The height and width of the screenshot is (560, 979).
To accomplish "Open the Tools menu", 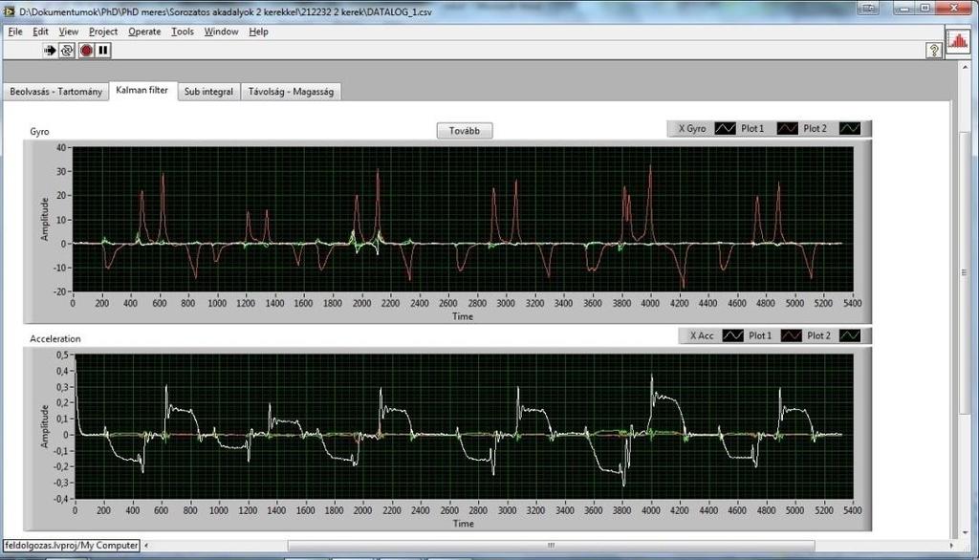I will 183,32.
